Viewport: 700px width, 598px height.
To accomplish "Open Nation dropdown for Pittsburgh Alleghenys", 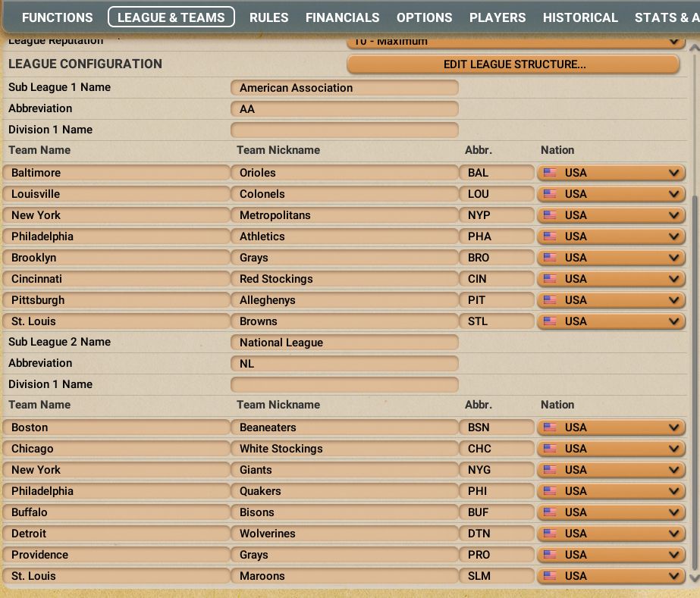I will [x=611, y=300].
